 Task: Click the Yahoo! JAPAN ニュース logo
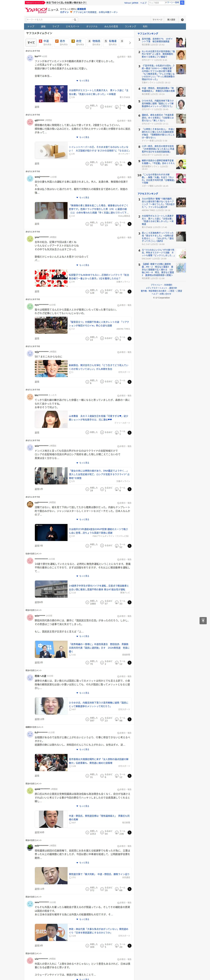[42, 10]
